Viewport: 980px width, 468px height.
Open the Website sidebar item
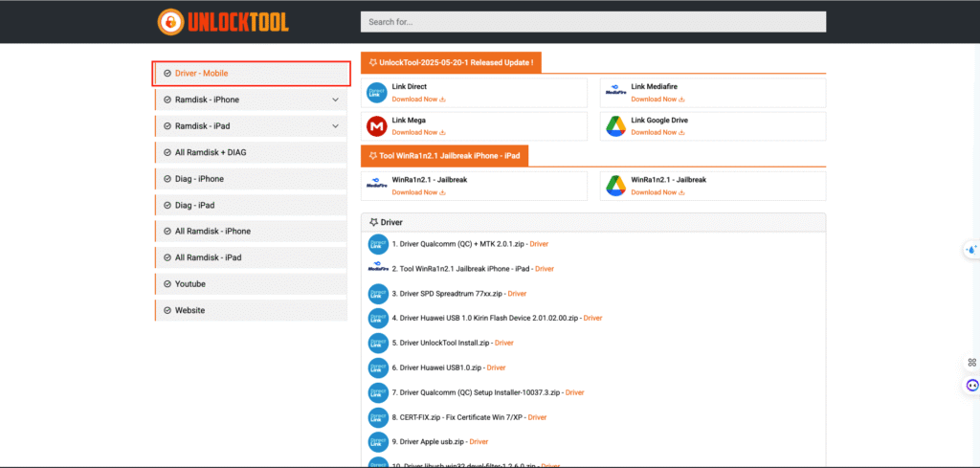coord(252,310)
